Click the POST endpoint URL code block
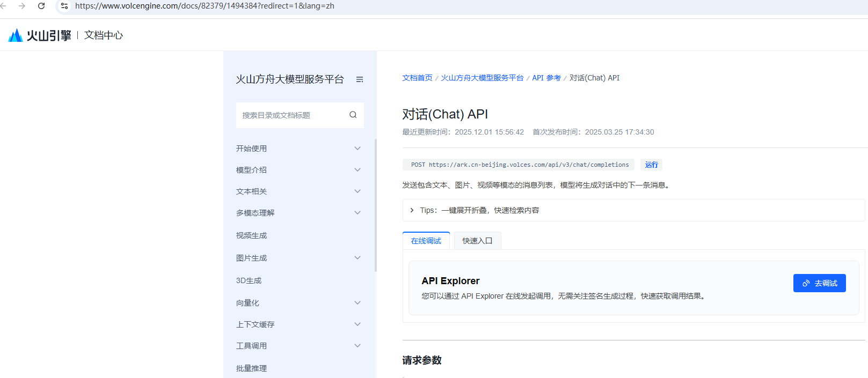 pyautogui.click(x=519, y=165)
